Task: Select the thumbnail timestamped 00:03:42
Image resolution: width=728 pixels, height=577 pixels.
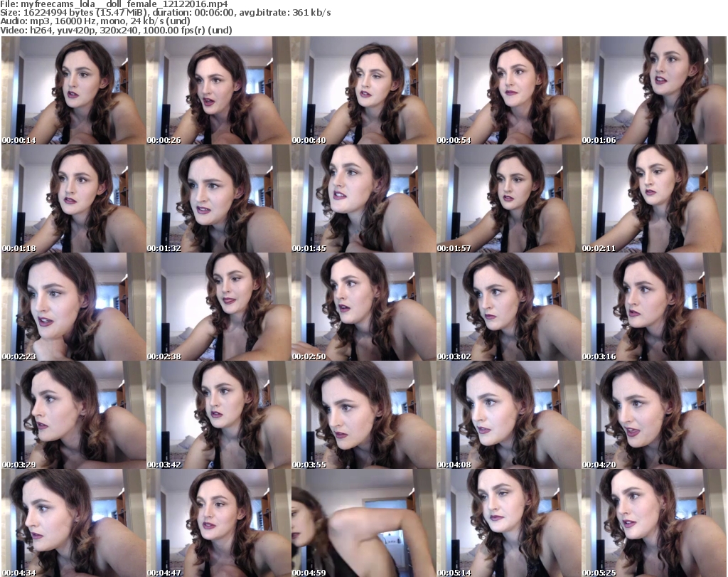Action: [x=219, y=415]
